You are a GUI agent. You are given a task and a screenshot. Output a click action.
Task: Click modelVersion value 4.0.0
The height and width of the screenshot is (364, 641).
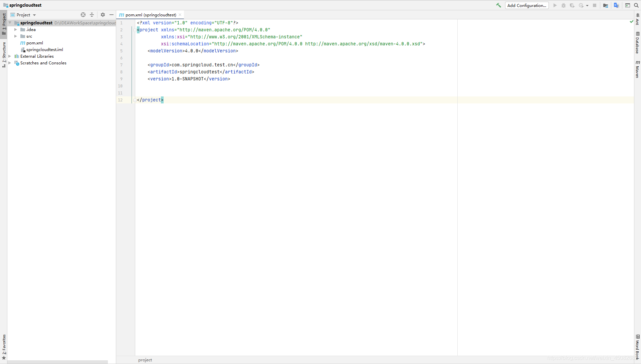click(192, 51)
